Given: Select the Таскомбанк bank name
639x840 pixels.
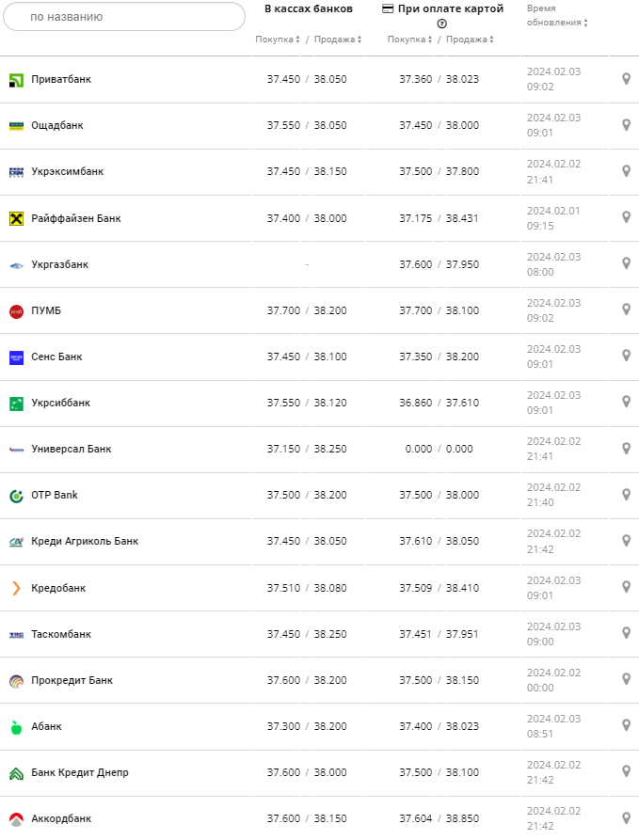Looking at the screenshot, I should (61, 634).
